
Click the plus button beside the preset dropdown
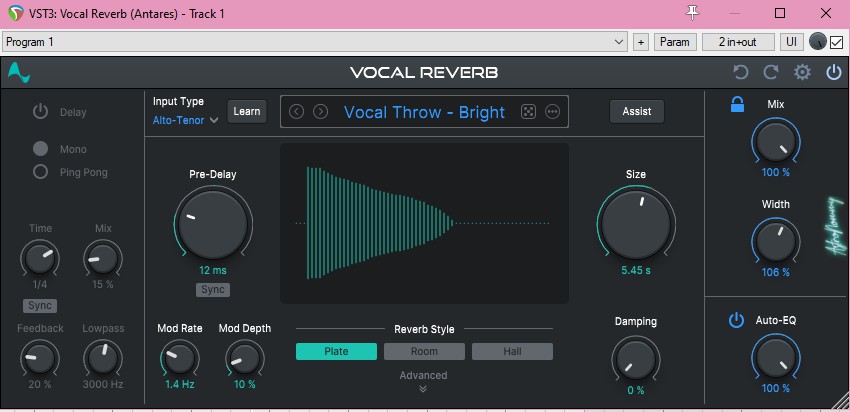tap(641, 42)
